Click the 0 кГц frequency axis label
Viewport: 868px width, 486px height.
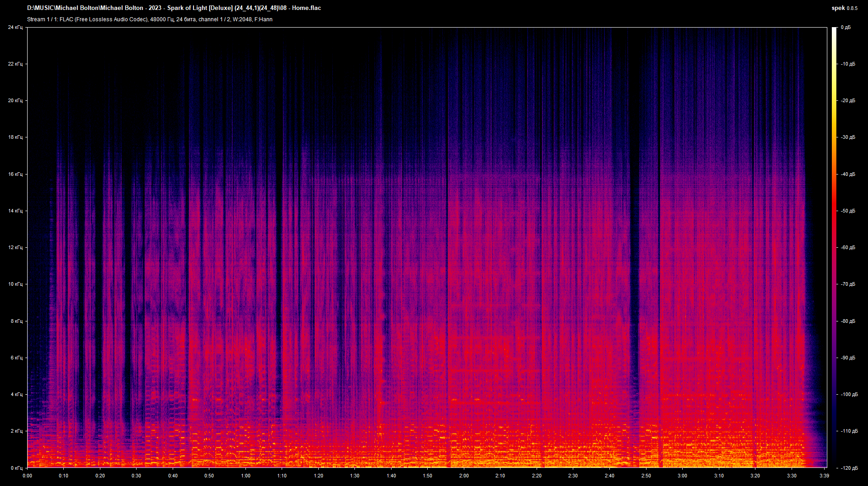point(16,468)
